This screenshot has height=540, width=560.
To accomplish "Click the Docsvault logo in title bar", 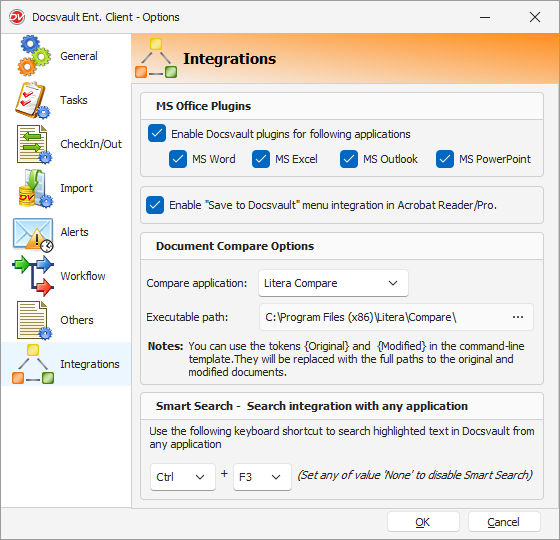I will point(17,17).
